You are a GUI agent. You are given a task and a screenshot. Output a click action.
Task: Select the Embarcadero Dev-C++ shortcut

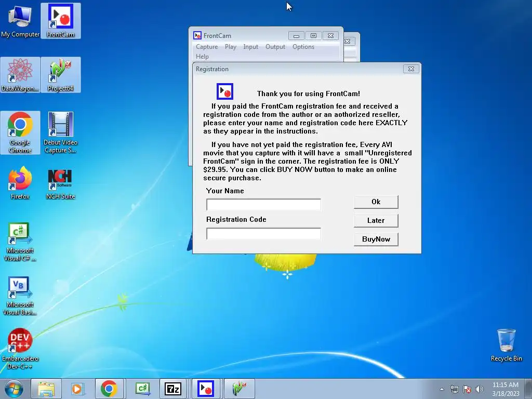pos(20,349)
